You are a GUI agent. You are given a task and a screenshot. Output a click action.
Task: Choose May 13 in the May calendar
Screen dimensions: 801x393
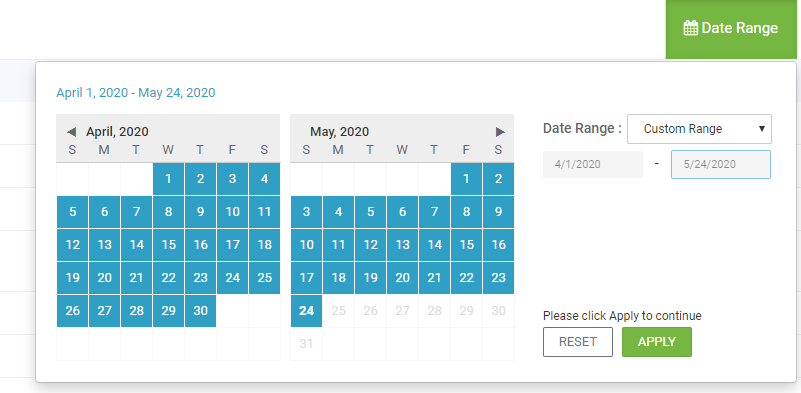pyautogui.click(x=403, y=245)
